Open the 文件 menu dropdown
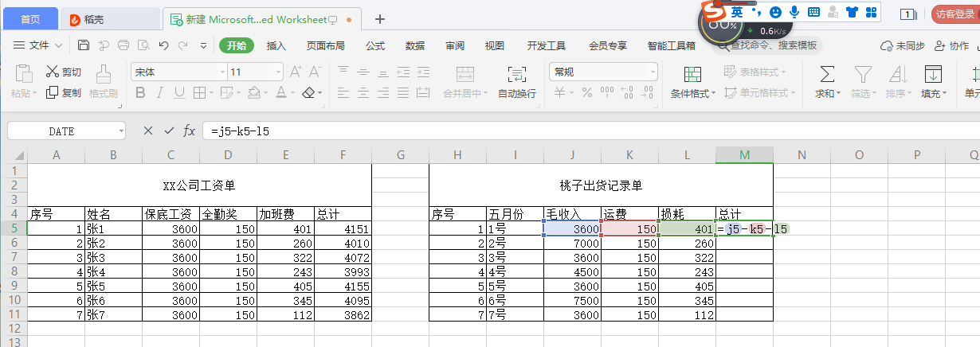Viewport: 980px width, 347px height. (37, 45)
